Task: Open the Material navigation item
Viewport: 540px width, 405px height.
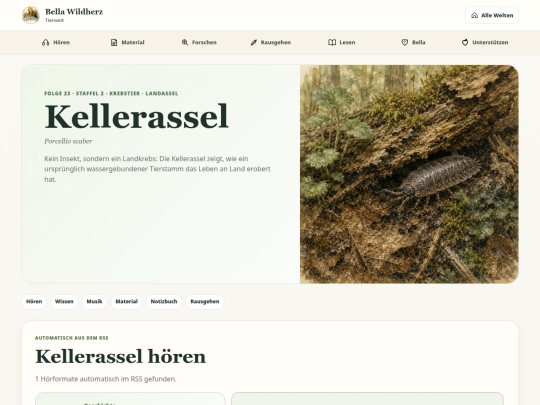Action: click(127, 42)
